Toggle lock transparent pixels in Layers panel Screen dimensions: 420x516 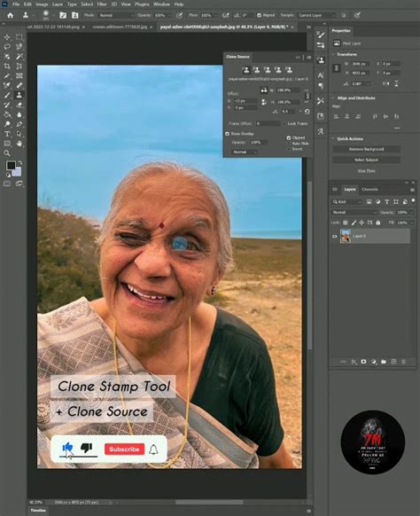[346, 223]
